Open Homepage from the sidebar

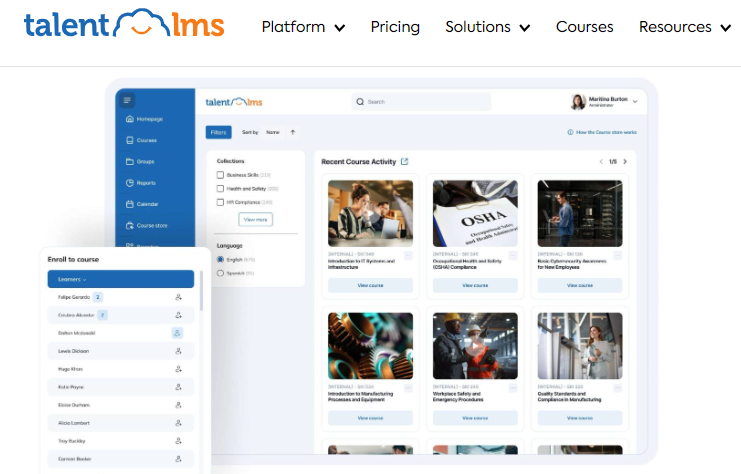click(144, 119)
